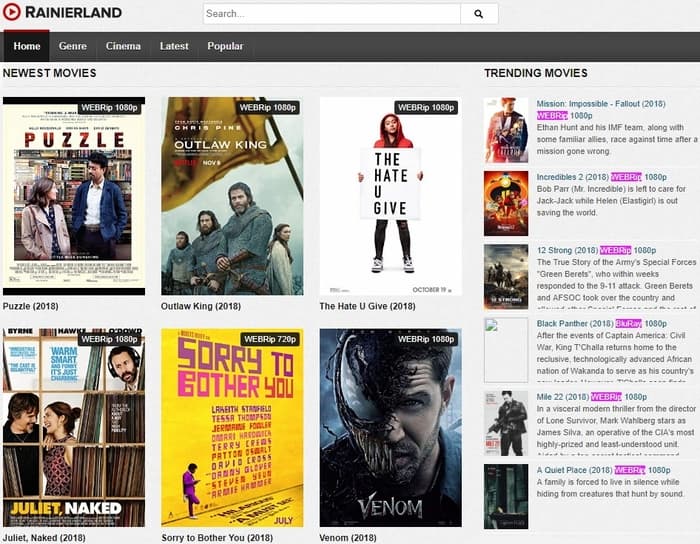Focus the Search input field

click(332, 14)
